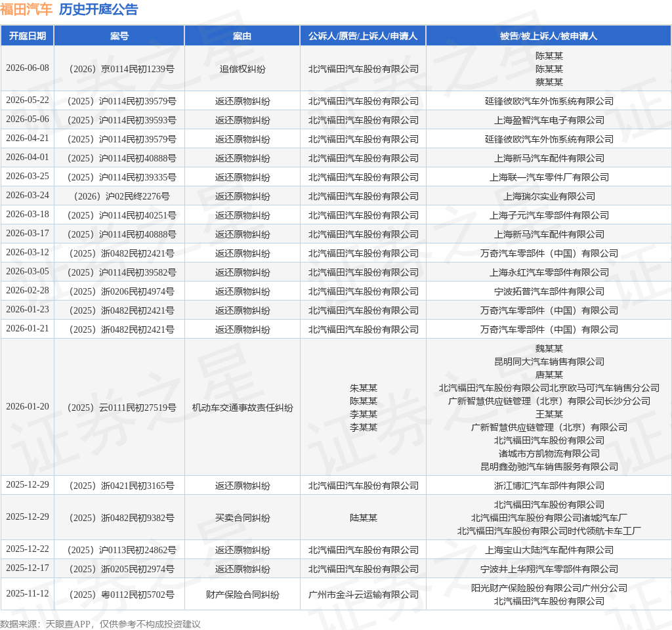Select defendant 上海永红汽车零部件有限公司
The width and height of the screenshot is (672, 630).
pos(549,272)
